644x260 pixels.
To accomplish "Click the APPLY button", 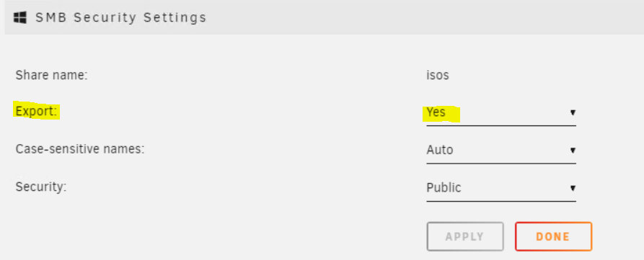I will point(465,237).
